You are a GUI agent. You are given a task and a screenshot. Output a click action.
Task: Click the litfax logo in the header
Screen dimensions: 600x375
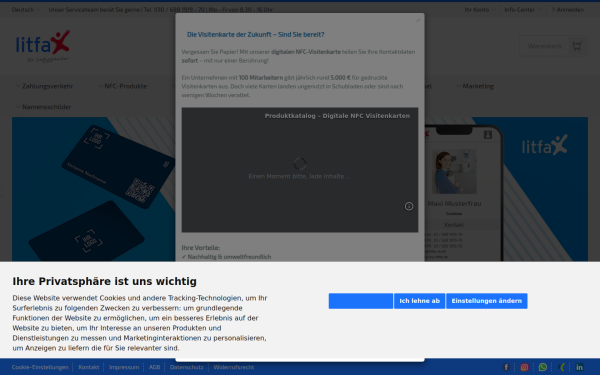click(43, 46)
